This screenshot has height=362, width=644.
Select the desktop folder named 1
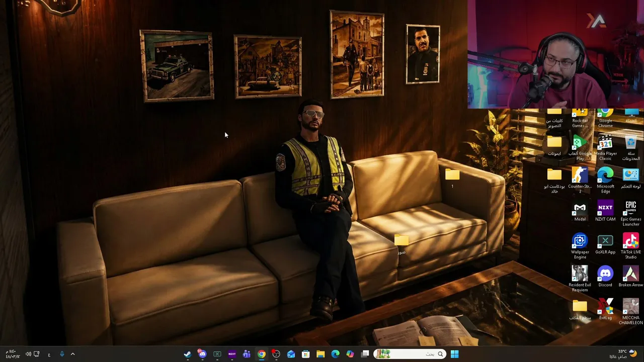pyautogui.click(x=452, y=178)
